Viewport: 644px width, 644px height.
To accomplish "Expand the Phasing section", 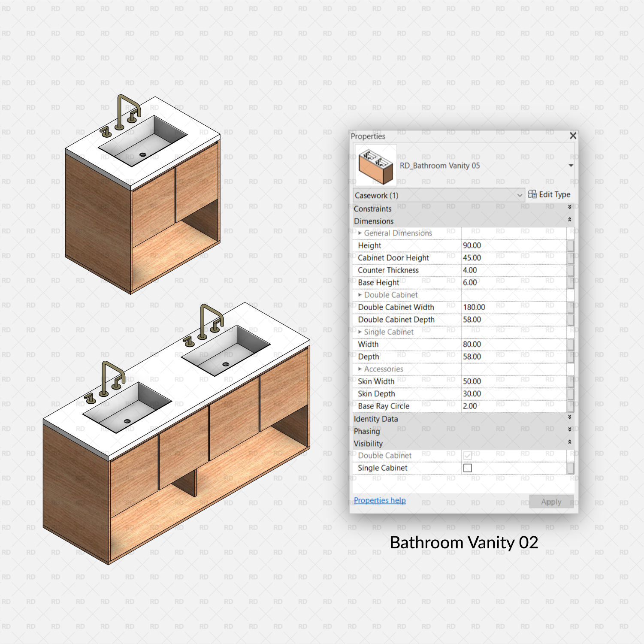I will point(570,431).
